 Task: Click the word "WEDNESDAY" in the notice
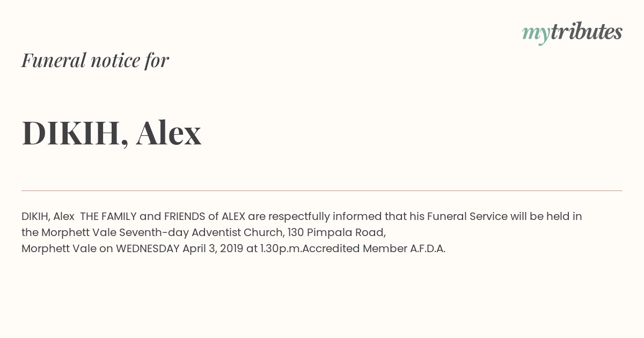(x=148, y=249)
